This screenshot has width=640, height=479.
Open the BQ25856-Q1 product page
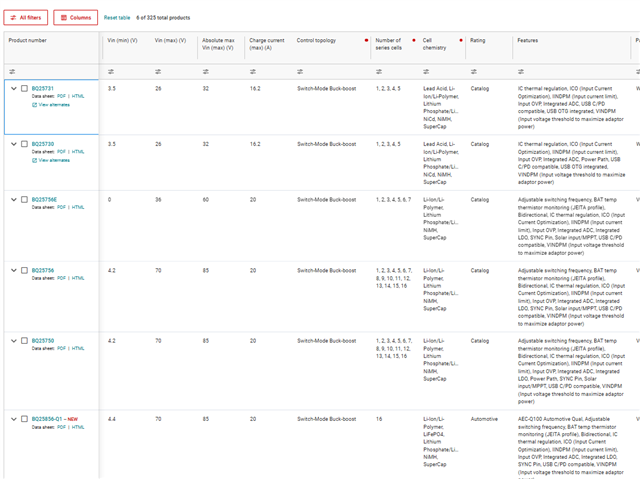tap(47, 419)
